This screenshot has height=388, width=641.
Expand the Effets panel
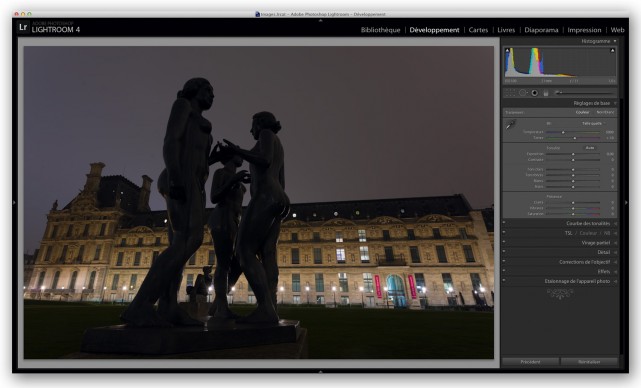point(615,271)
